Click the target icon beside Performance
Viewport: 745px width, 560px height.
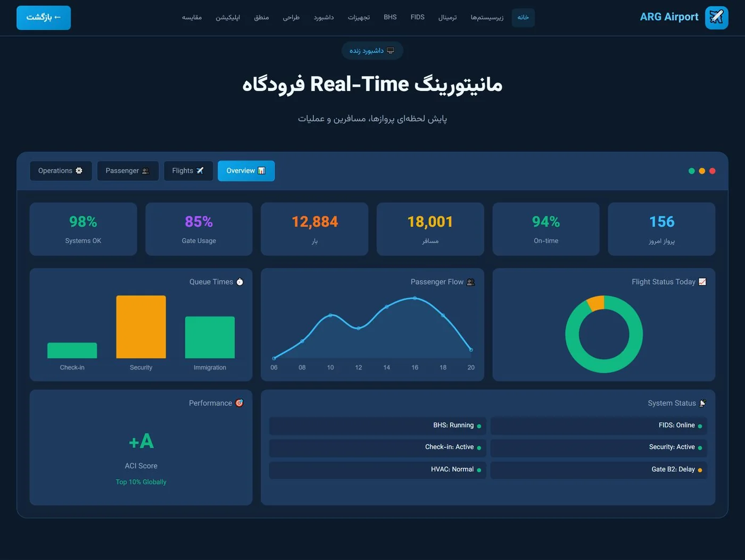click(x=239, y=403)
